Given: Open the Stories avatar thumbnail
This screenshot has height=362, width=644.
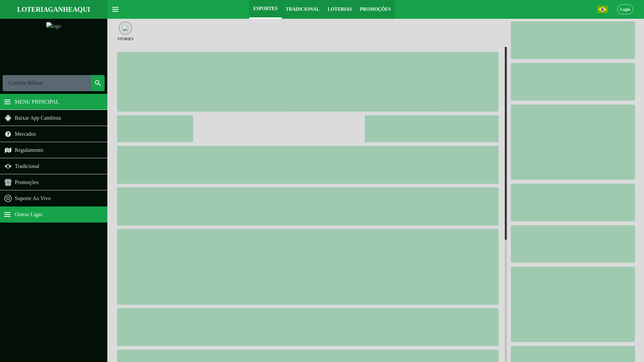Looking at the screenshot, I should pyautogui.click(x=125, y=28).
